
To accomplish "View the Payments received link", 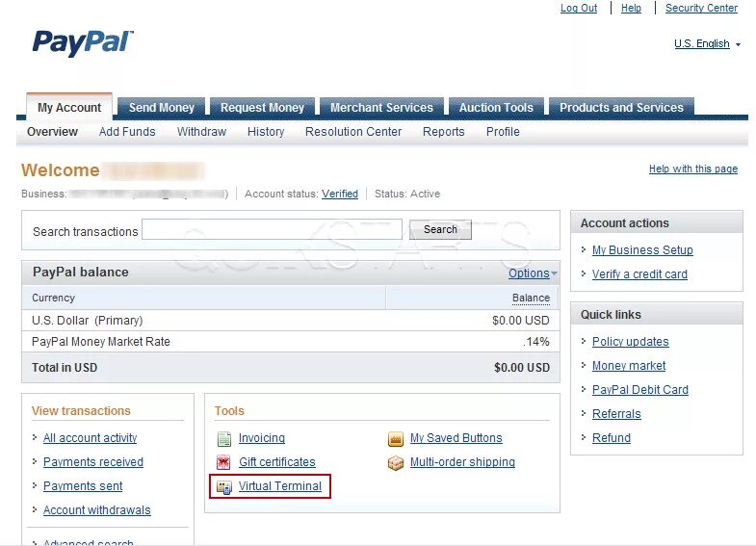I will pyautogui.click(x=93, y=462).
